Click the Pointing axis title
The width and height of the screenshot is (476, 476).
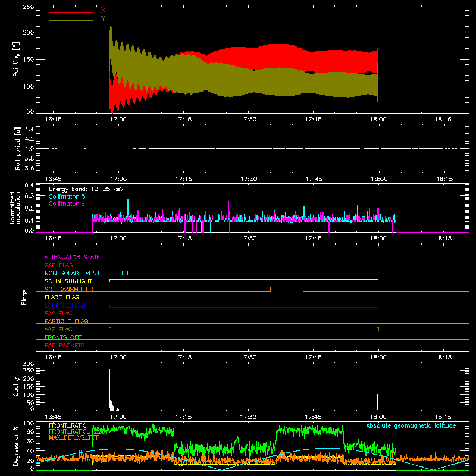pos(16,59)
